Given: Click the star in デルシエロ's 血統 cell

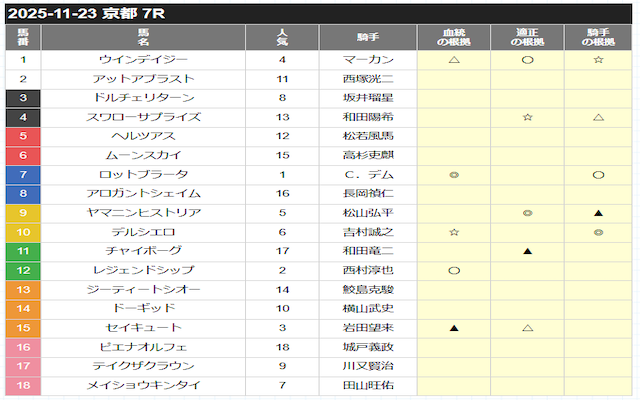Looking at the screenshot, I should [x=454, y=232].
